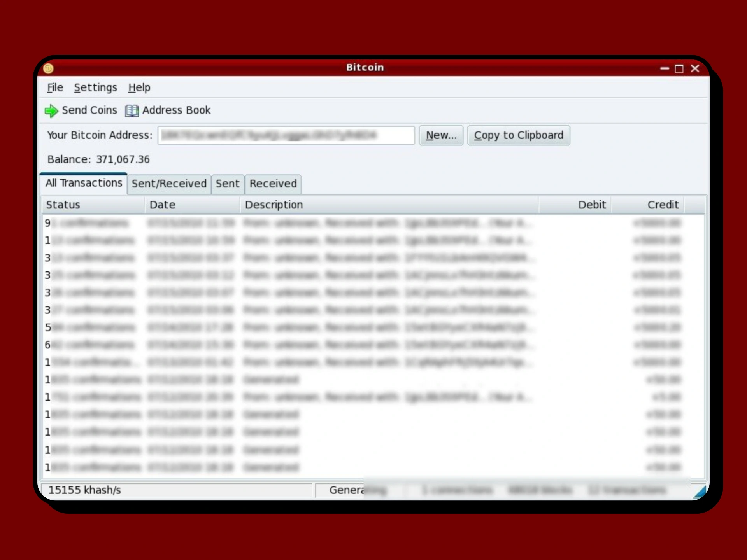Switch to the Received tab

(273, 184)
